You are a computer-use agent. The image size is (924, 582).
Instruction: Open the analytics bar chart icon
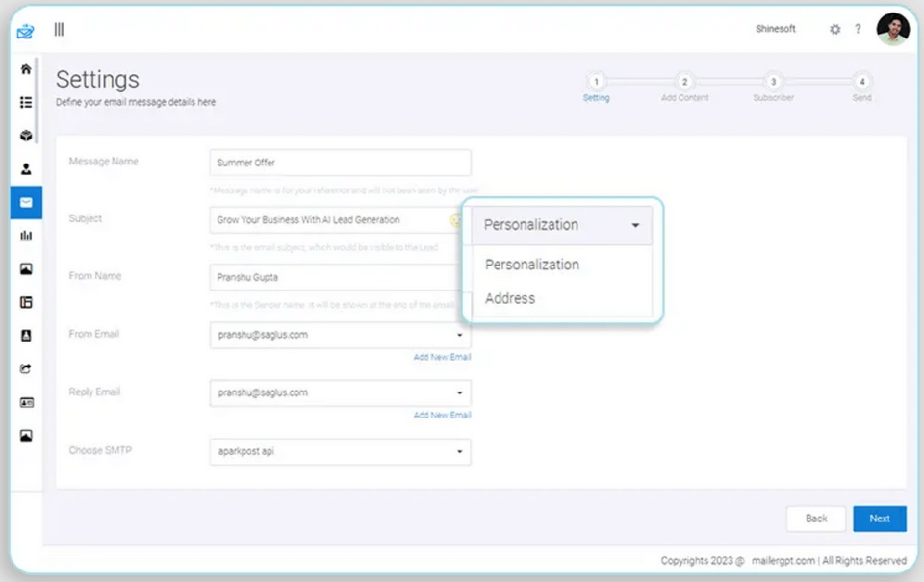(x=26, y=235)
